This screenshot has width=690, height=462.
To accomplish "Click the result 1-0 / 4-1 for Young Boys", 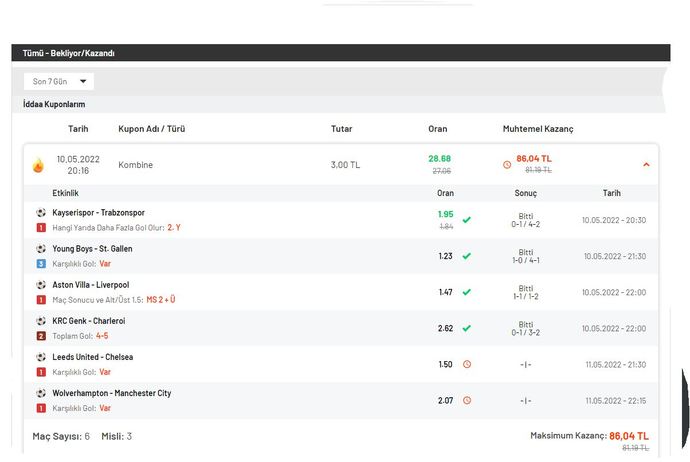I will (526, 260).
